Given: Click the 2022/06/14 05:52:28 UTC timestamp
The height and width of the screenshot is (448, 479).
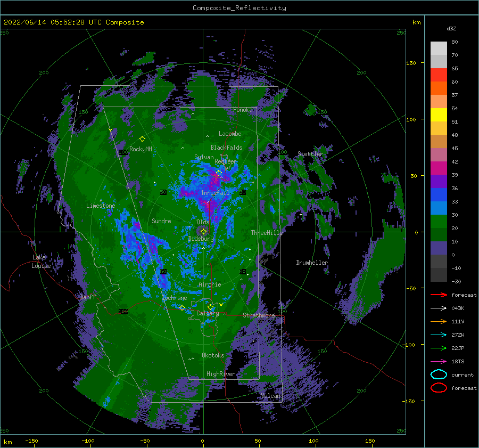Looking at the screenshot, I should point(53,22).
